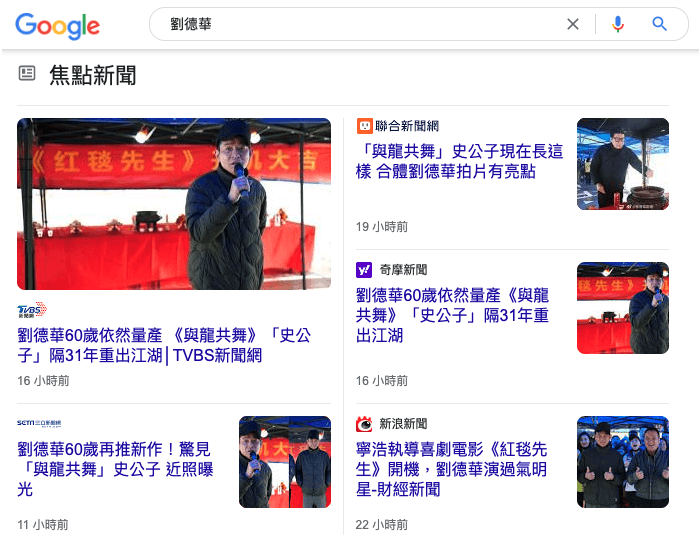Click the Google logo
Viewport: 700px width, 554px height.
point(58,26)
